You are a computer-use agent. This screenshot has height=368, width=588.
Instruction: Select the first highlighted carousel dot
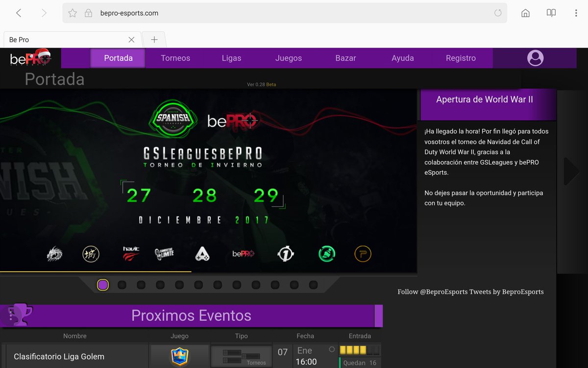[x=103, y=285]
